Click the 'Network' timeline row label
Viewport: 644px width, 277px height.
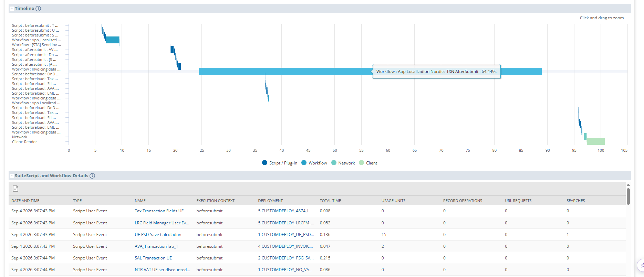20,137
